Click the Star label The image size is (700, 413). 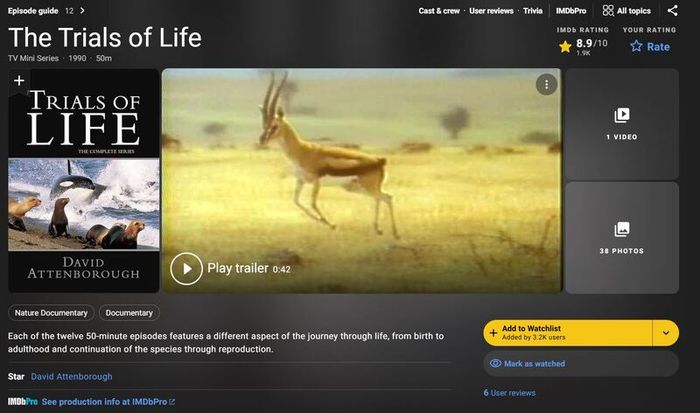click(x=16, y=376)
